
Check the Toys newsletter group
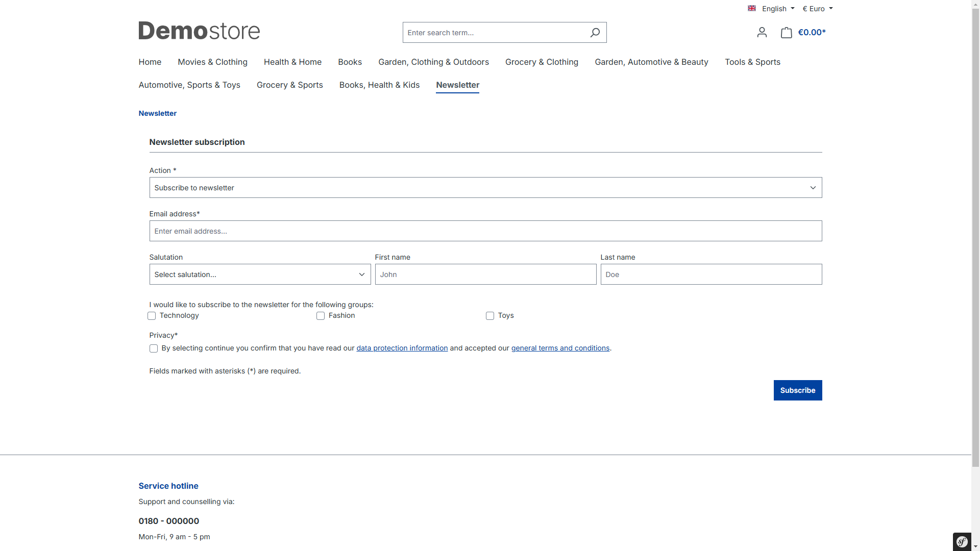tap(490, 316)
